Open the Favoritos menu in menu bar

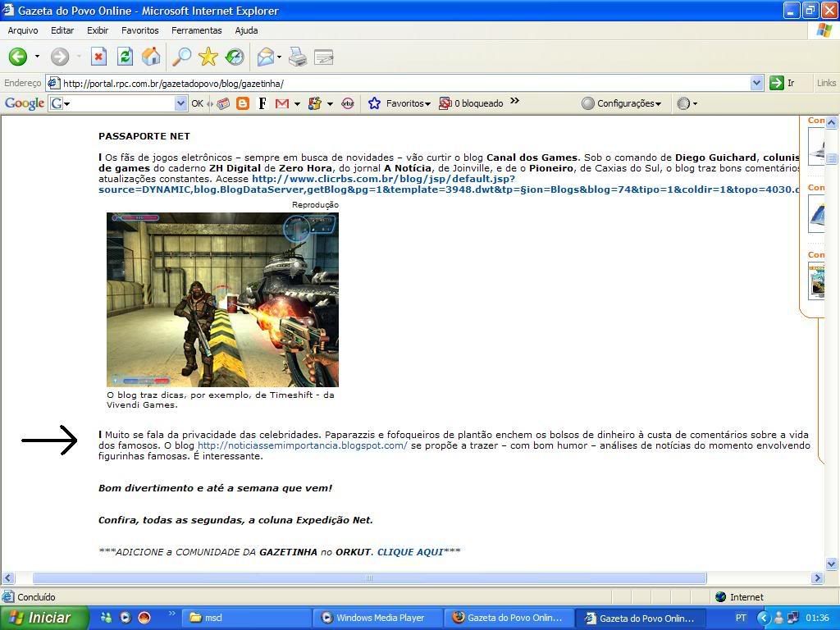tap(139, 30)
